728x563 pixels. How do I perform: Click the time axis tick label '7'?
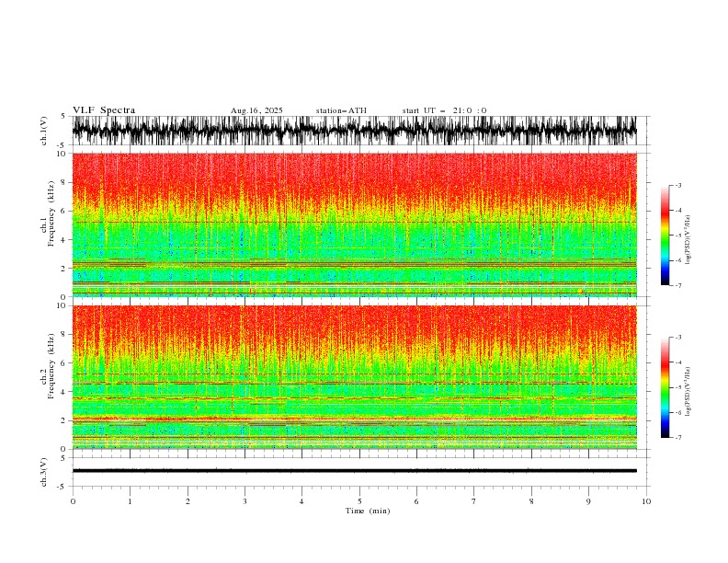pos(474,501)
